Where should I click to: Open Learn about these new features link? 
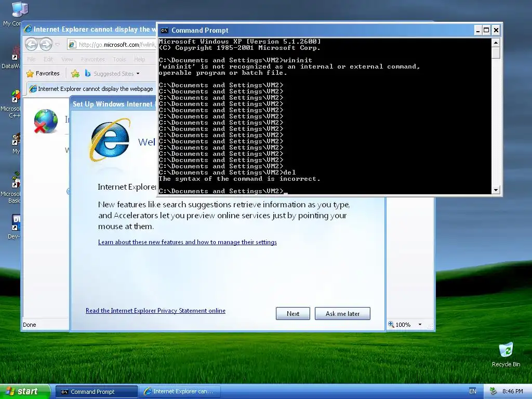click(x=187, y=242)
